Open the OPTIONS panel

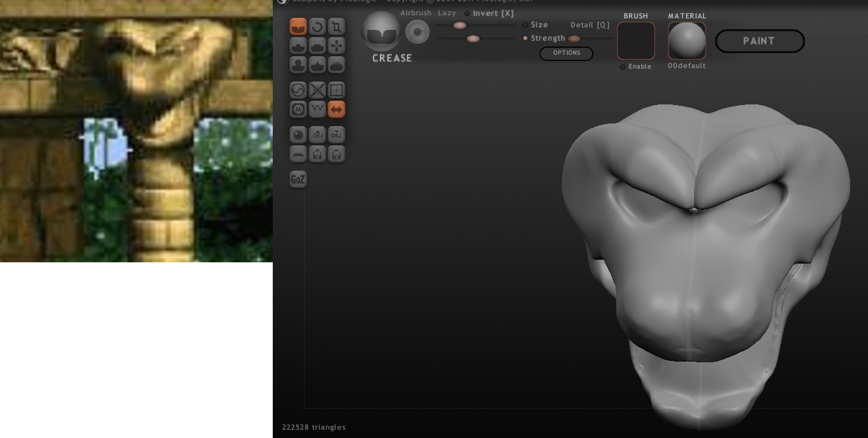(x=566, y=53)
